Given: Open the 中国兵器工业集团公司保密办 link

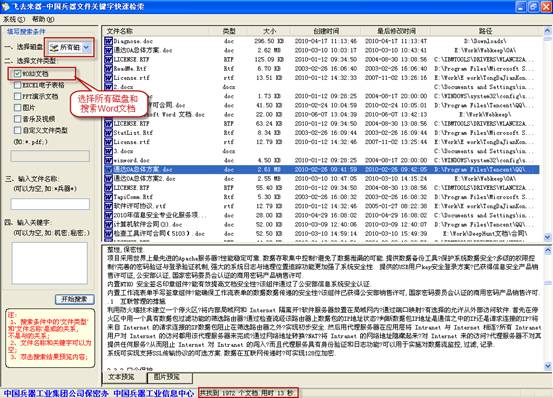Looking at the screenshot, I should 56,393.
